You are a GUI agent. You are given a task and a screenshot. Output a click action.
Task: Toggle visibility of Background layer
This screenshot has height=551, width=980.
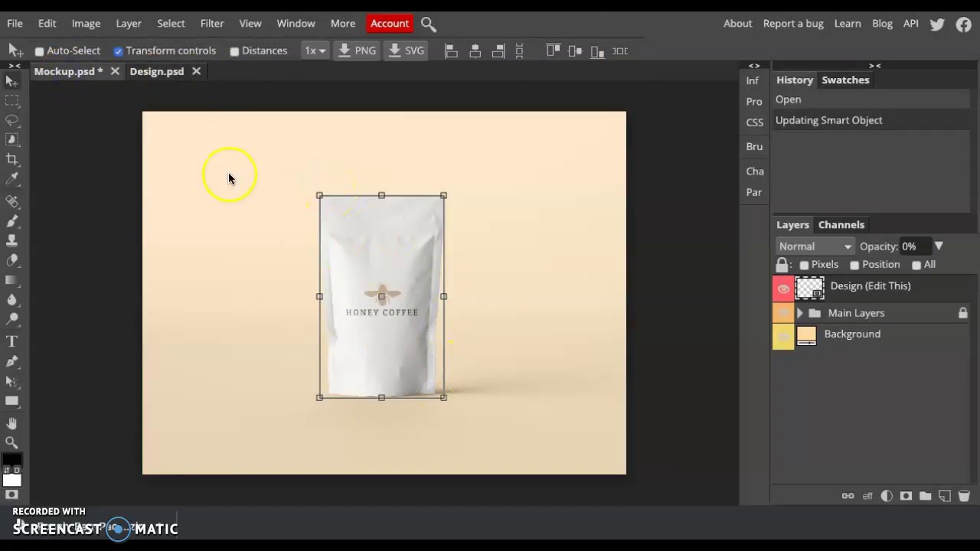783,337
